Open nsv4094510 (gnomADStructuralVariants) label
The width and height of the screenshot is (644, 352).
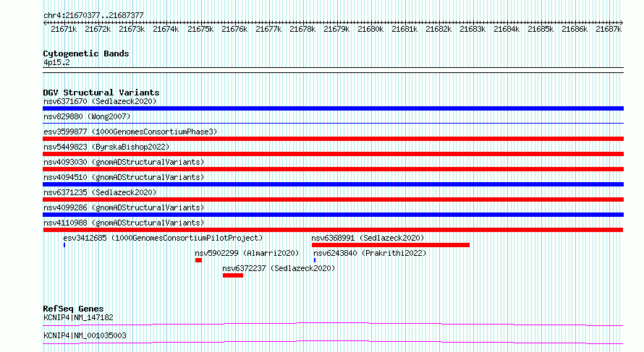[124, 177]
